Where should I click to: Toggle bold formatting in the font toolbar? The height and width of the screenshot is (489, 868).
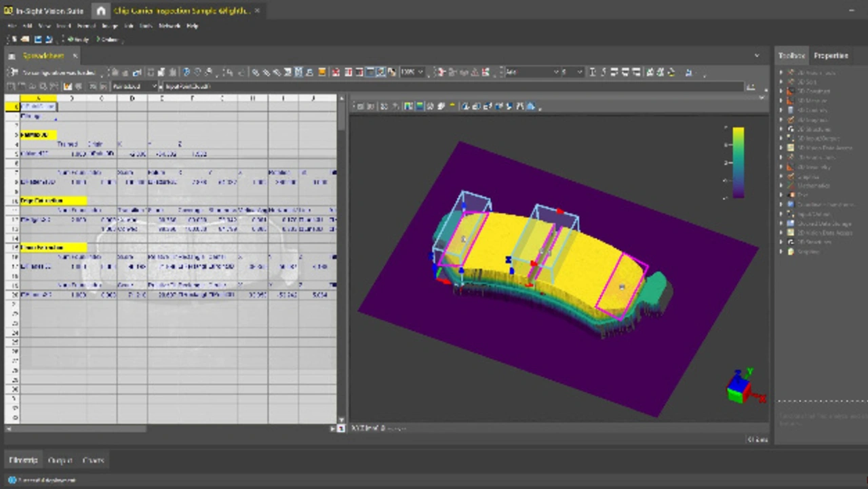point(592,72)
